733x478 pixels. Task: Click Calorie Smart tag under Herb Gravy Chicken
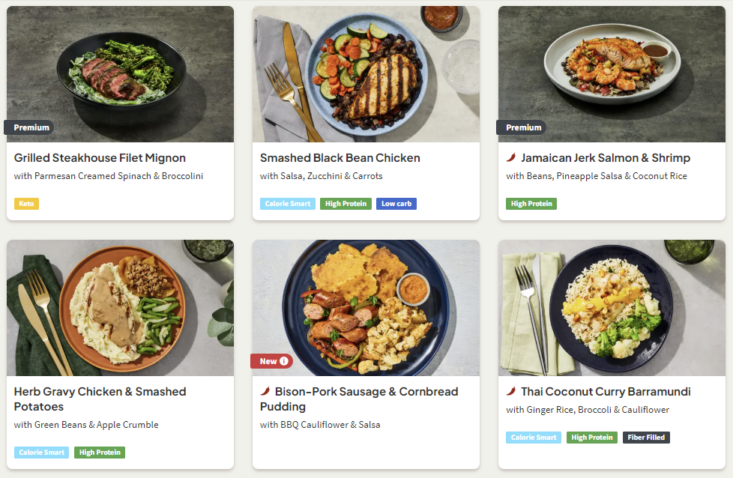click(x=42, y=452)
